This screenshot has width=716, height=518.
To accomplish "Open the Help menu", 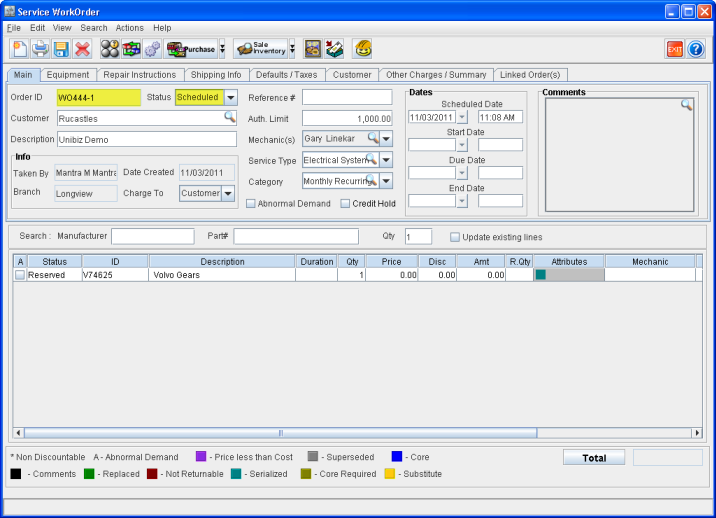I will click(162, 28).
